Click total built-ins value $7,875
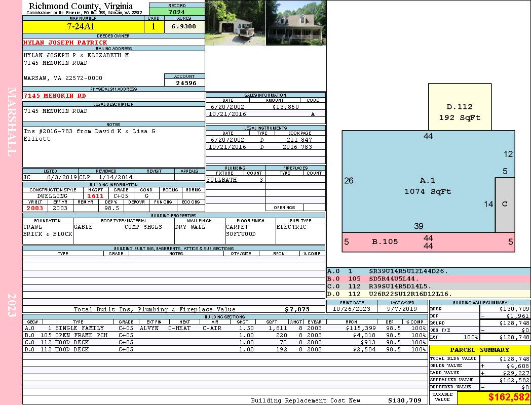 coord(297,309)
